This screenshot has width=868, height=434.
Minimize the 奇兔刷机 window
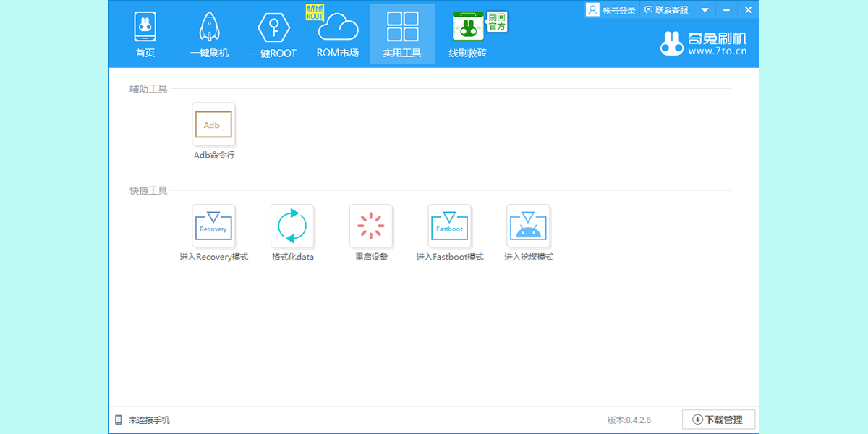(x=726, y=10)
